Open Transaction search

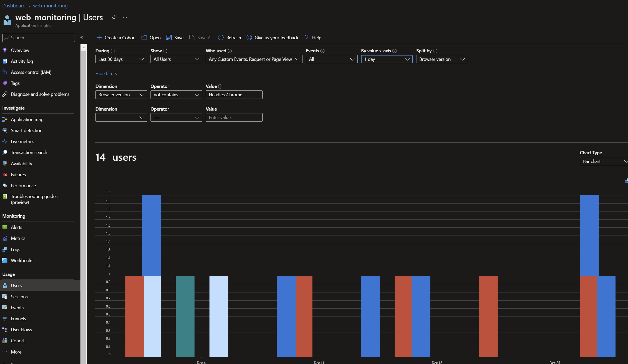coord(29,152)
